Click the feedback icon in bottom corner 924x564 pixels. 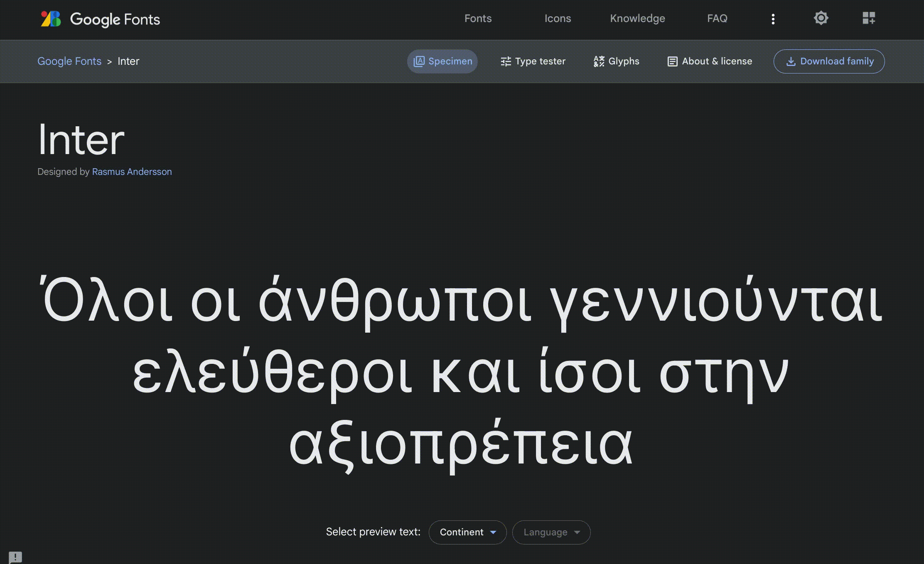15,557
